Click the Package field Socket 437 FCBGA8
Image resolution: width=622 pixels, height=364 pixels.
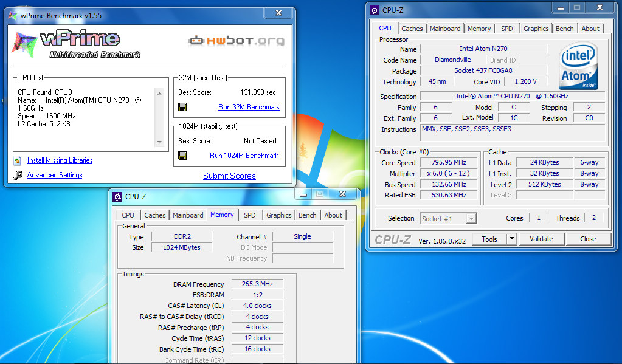pos(483,70)
